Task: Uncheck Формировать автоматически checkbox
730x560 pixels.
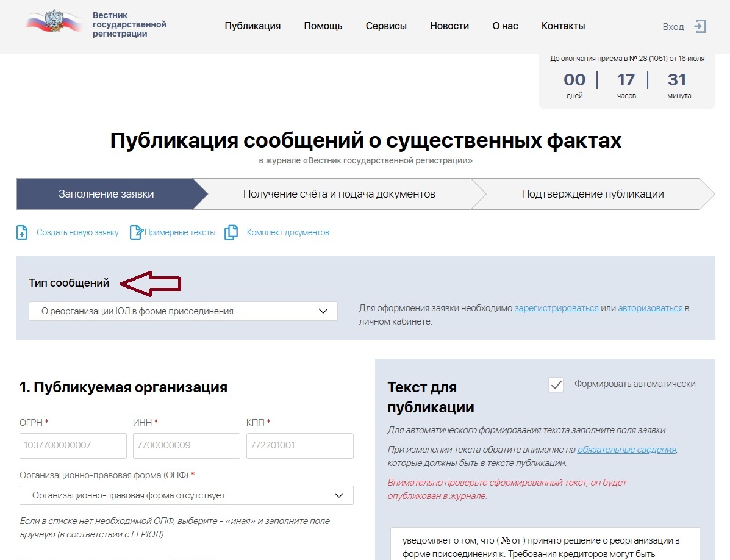Action: click(x=556, y=384)
